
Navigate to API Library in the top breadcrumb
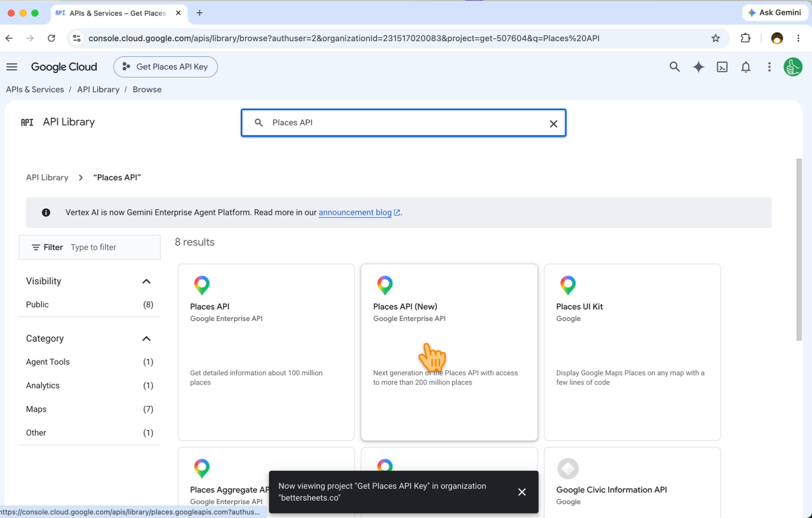98,90
